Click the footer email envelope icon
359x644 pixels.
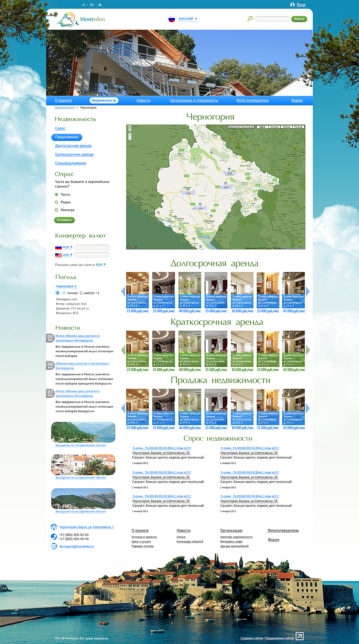pos(54,546)
